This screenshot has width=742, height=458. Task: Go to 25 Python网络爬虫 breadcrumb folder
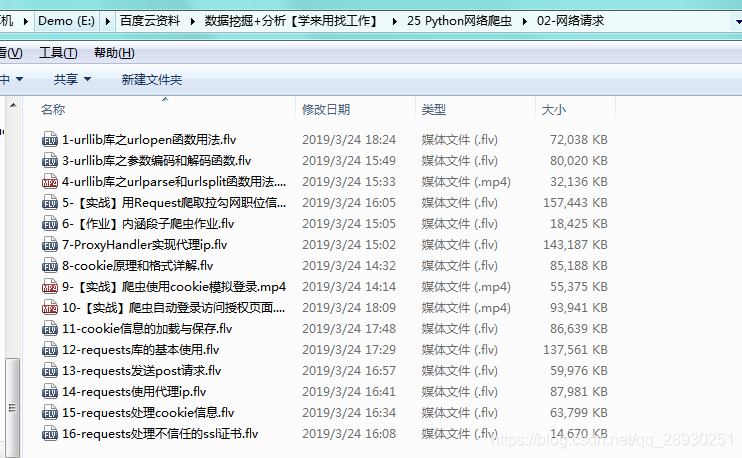click(x=459, y=21)
